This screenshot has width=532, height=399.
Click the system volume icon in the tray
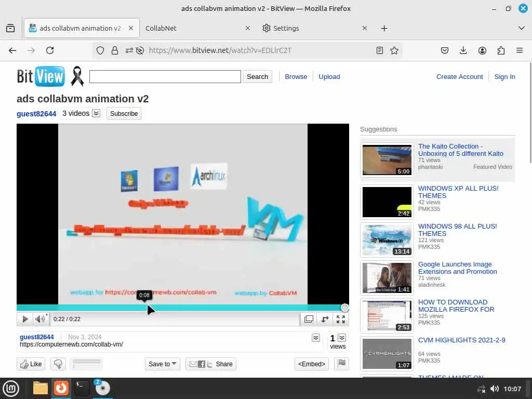pos(495,389)
